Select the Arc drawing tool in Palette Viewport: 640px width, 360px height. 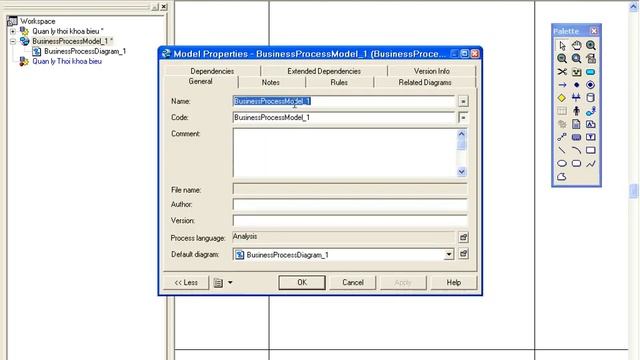[x=576, y=150]
